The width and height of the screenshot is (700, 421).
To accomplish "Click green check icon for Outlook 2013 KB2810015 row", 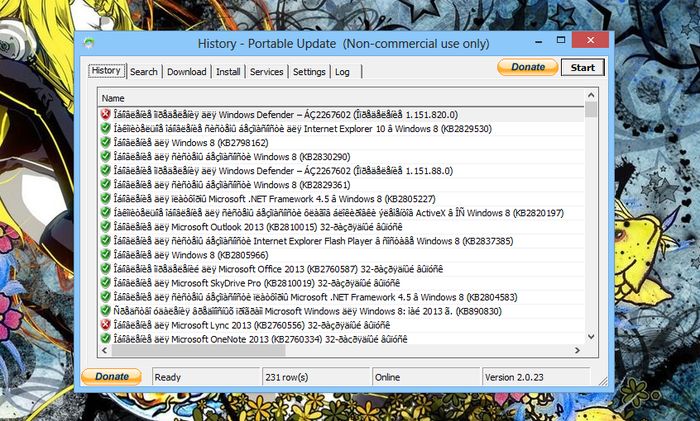I will 105,227.
